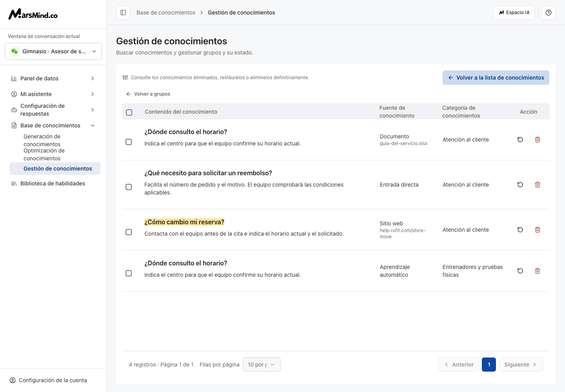Select page 1 in the pagination
Image resolution: width=565 pixels, height=392 pixels.
click(489, 365)
